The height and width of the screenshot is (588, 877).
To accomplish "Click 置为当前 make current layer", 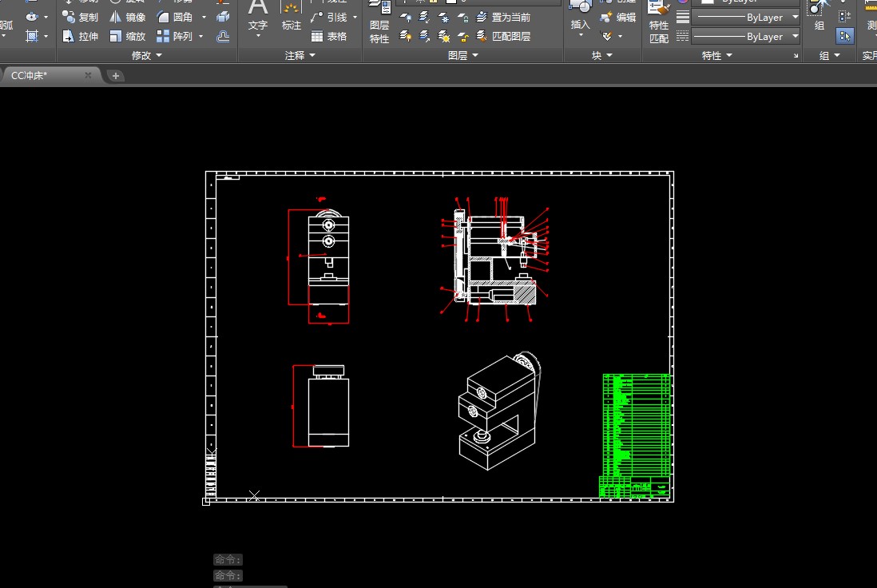I will point(503,18).
